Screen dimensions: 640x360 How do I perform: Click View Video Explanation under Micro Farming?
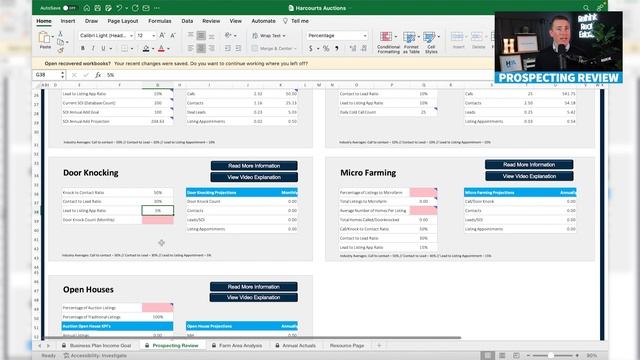pos(529,176)
